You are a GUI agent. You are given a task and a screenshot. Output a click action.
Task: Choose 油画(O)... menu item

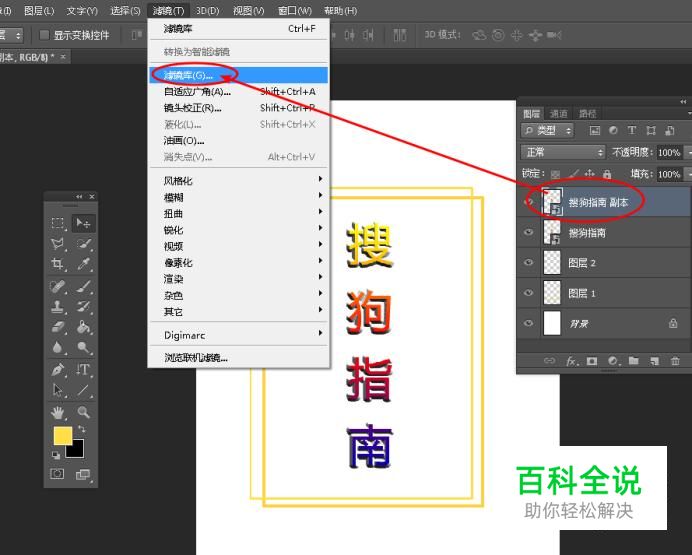[239, 141]
